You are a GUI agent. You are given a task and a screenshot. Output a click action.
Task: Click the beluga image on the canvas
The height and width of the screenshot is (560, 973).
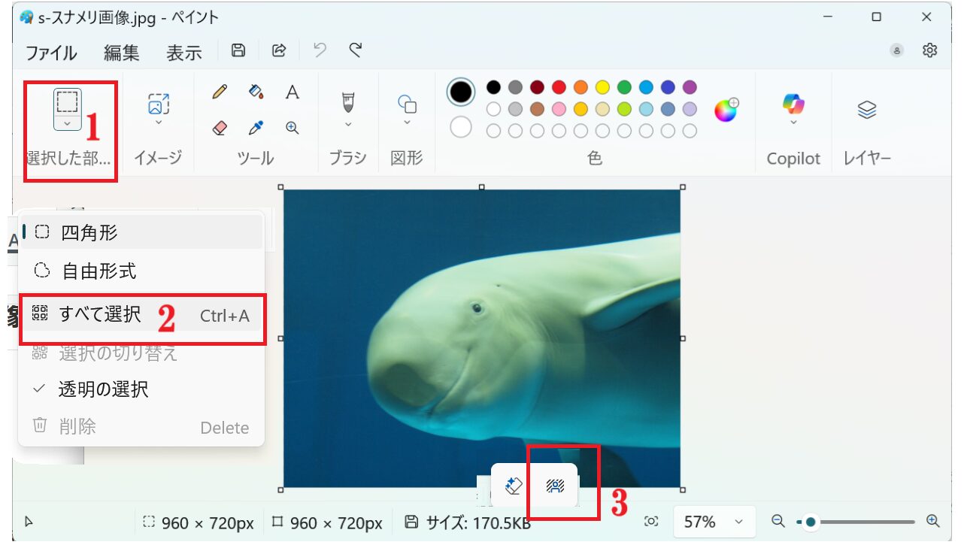pyautogui.click(x=482, y=338)
